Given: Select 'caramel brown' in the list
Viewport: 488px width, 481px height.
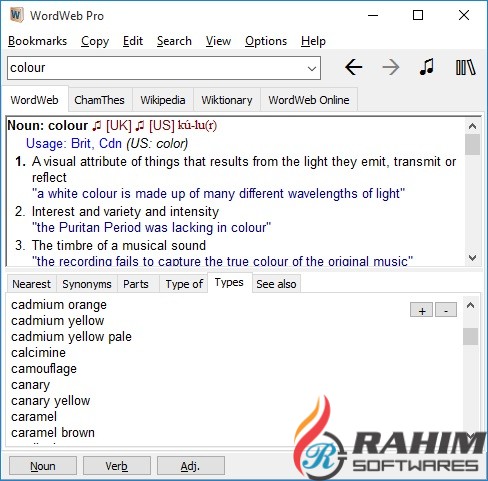Looking at the screenshot, I should [53, 433].
